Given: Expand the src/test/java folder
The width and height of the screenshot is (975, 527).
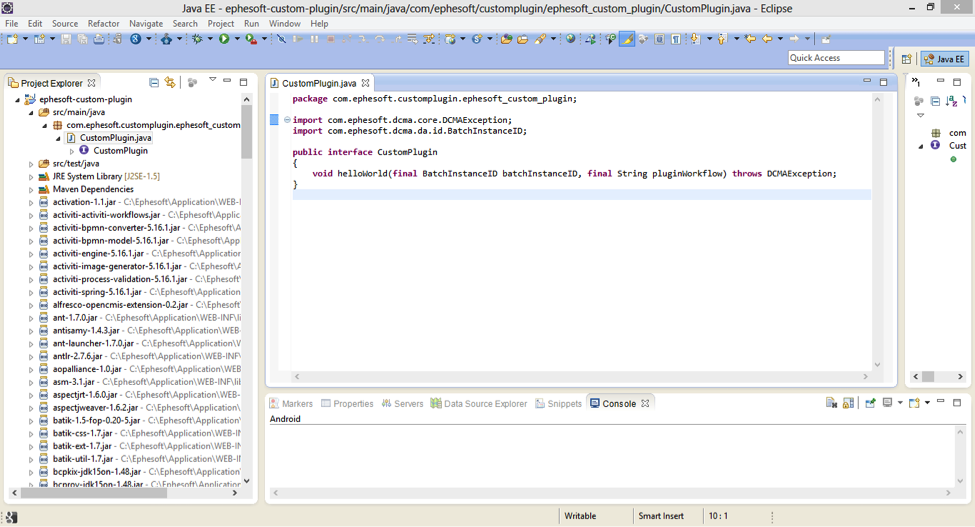Looking at the screenshot, I should point(30,164).
